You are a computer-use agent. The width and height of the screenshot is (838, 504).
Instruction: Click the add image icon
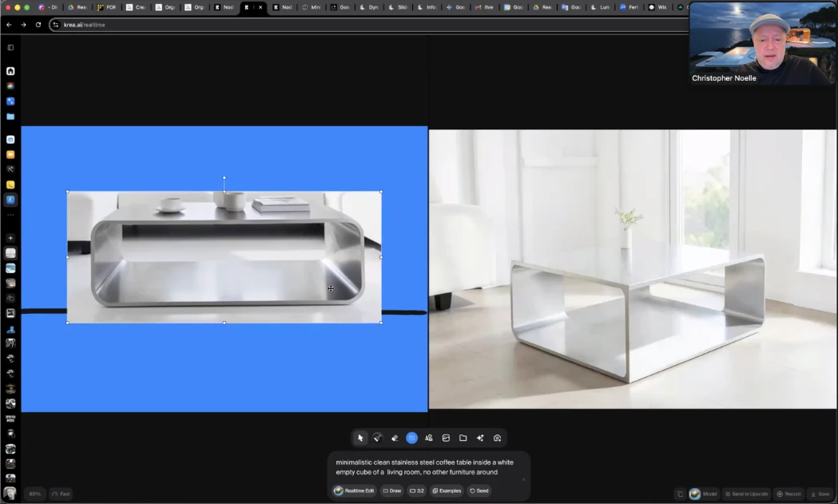446,438
